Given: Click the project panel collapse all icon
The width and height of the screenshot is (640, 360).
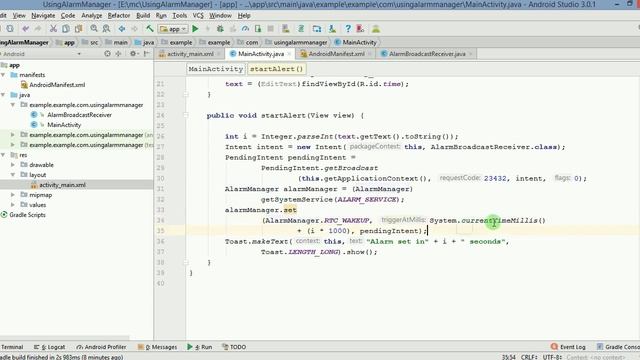Looking at the screenshot, I should click(x=118, y=54).
